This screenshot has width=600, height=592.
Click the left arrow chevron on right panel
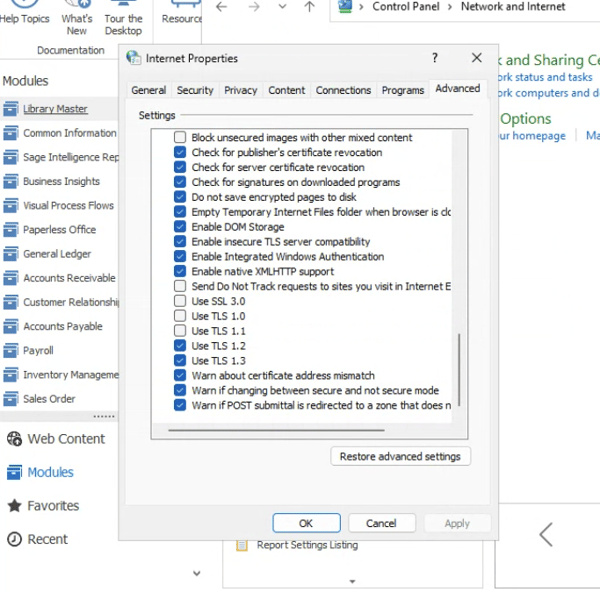click(546, 534)
